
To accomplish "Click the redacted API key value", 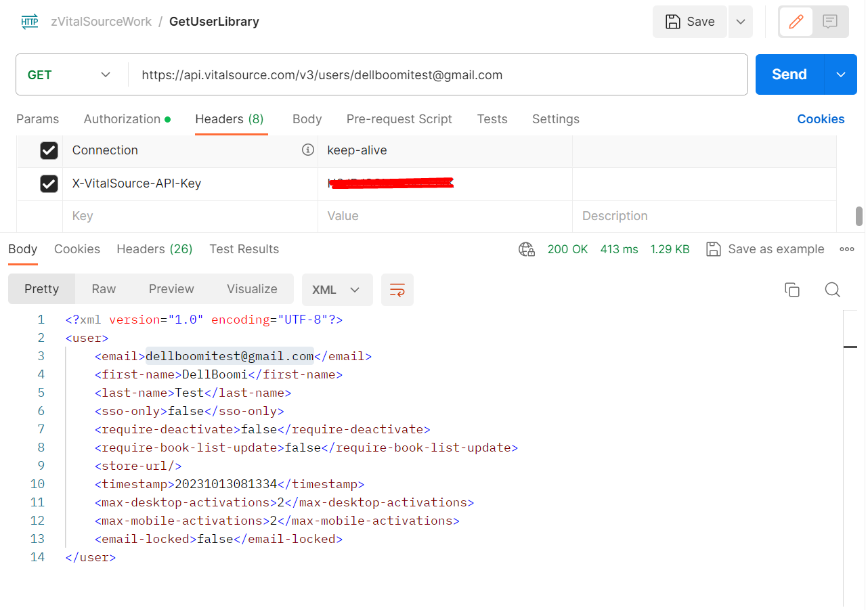I will pyautogui.click(x=391, y=183).
